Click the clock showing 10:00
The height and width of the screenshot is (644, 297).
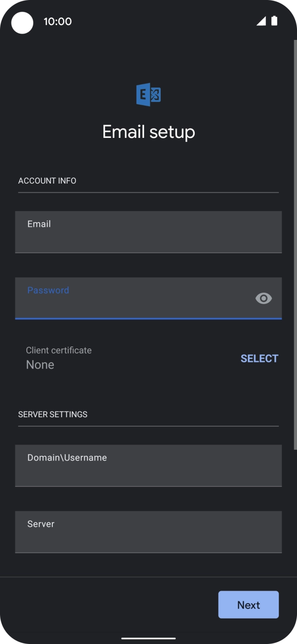point(58,21)
